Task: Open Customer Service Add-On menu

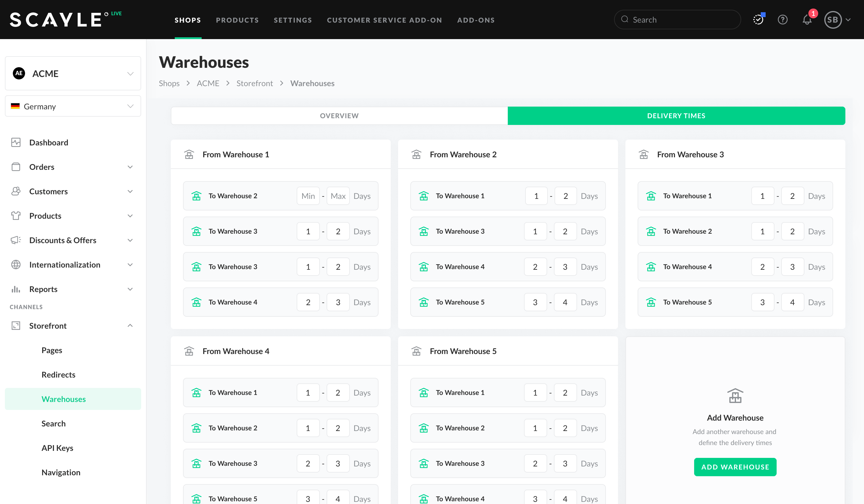Action: 384,20
